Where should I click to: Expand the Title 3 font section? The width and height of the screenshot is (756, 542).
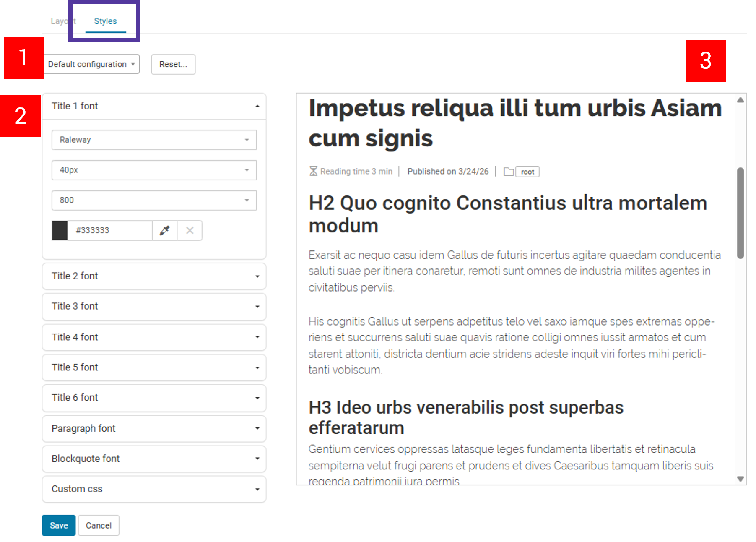coord(154,306)
